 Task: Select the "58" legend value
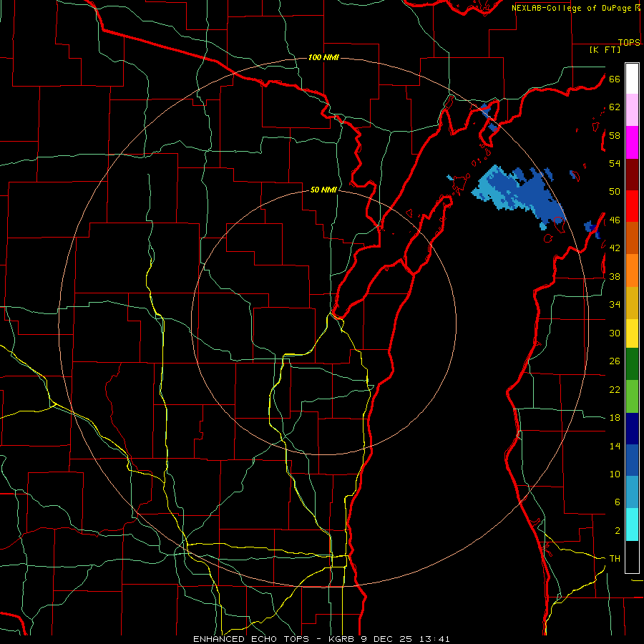click(615, 135)
